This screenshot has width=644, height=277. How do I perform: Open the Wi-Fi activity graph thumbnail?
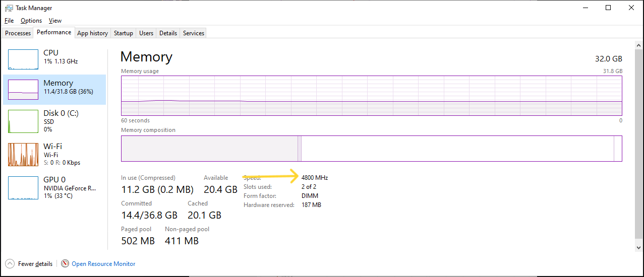click(x=23, y=155)
